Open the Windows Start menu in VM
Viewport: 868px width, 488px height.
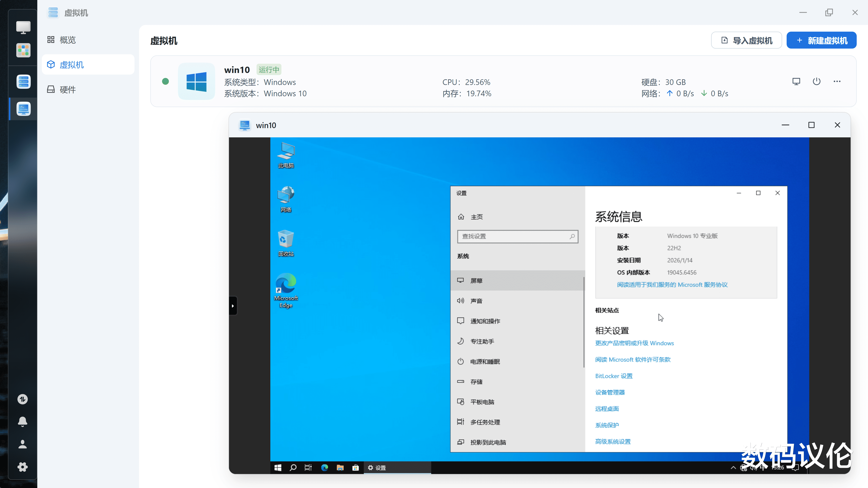coord(278,467)
